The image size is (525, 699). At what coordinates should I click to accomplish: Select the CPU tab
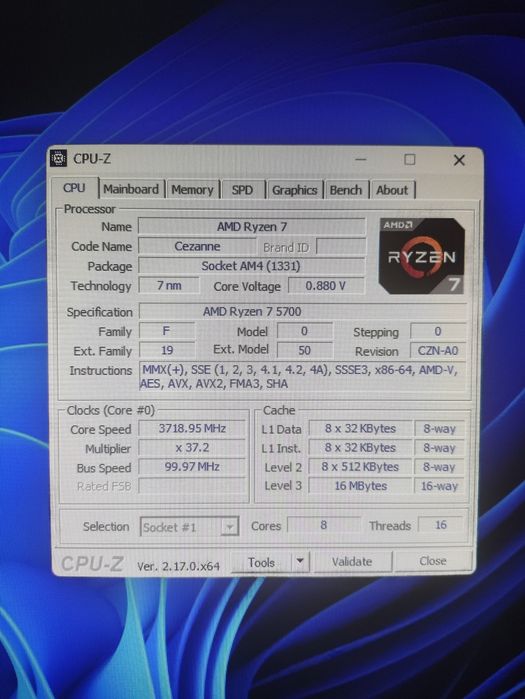[74, 188]
